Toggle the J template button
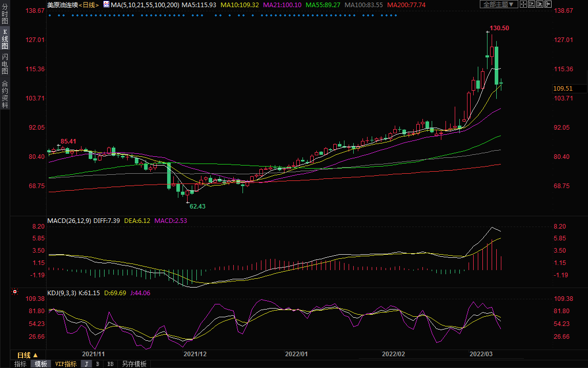Screen dimensions: 588x368 point(86,364)
